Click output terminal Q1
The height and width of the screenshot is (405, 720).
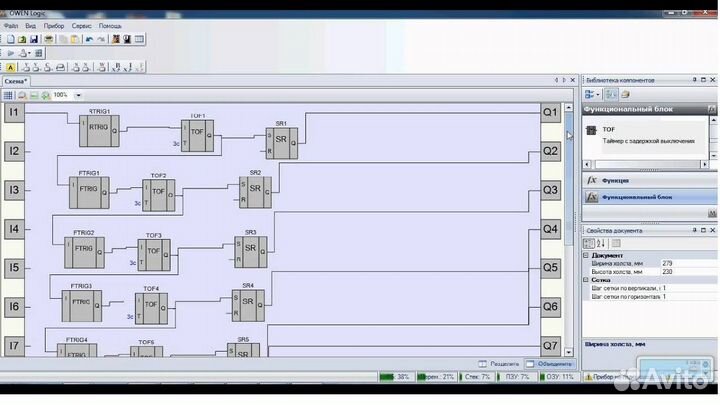click(x=551, y=112)
